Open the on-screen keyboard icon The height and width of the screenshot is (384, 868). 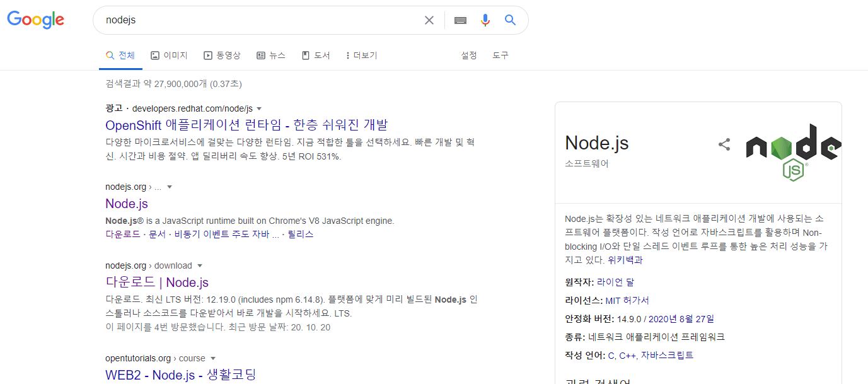460,20
